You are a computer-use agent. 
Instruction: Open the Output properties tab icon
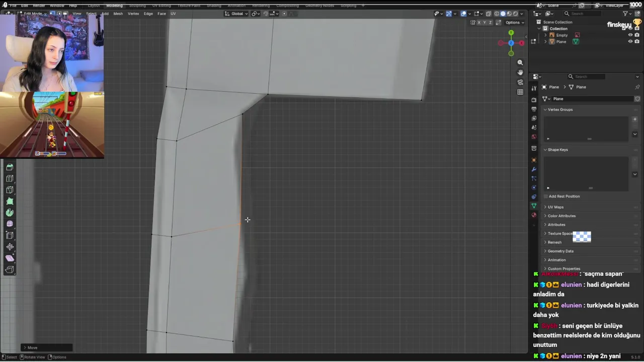(534, 109)
